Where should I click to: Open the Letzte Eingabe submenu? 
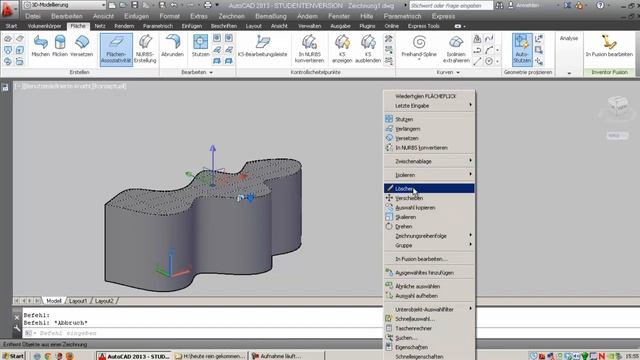pos(429,106)
